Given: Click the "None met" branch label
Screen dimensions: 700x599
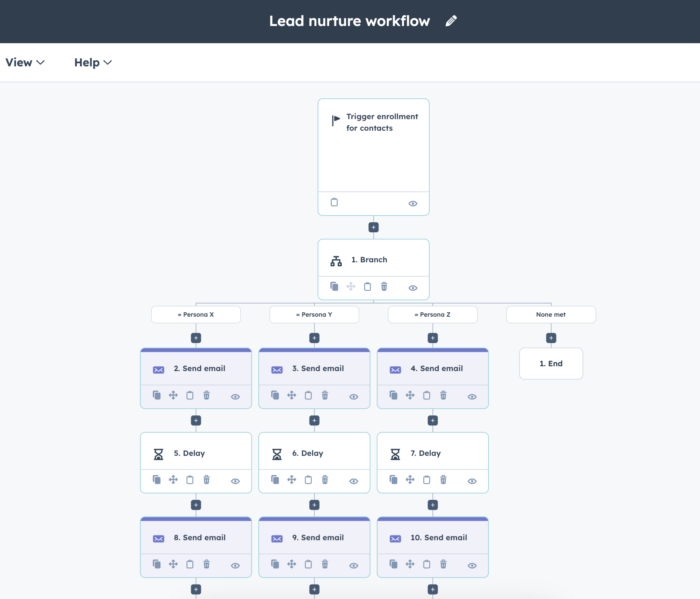Looking at the screenshot, I should click(551, 315).
